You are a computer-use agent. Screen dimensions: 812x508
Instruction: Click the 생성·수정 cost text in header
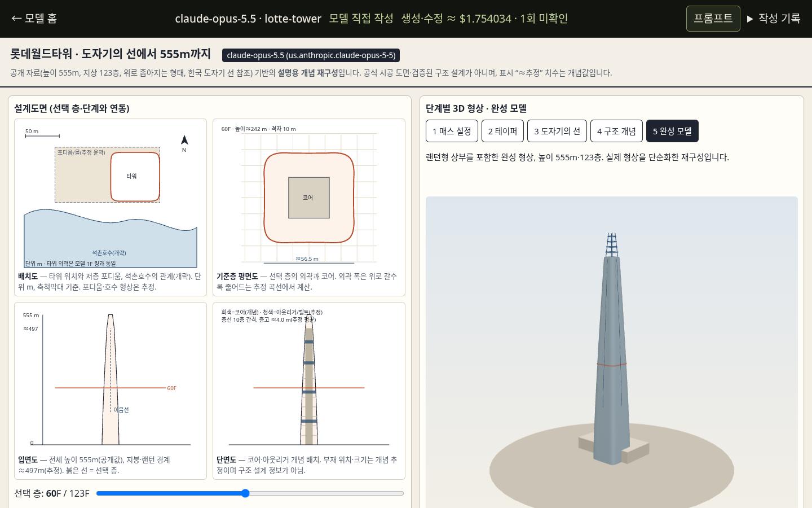tap(484, 18)
